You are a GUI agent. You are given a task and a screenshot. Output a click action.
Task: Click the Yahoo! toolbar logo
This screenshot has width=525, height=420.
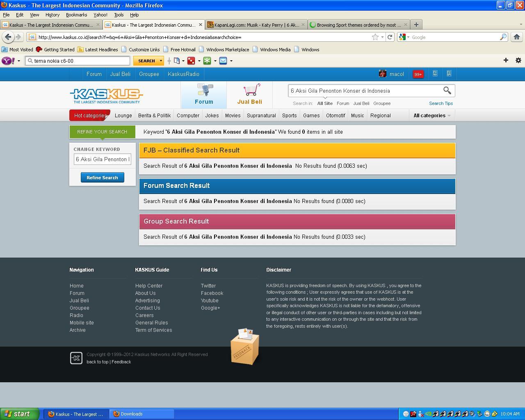pyautogui.click(x=8, y=61)
